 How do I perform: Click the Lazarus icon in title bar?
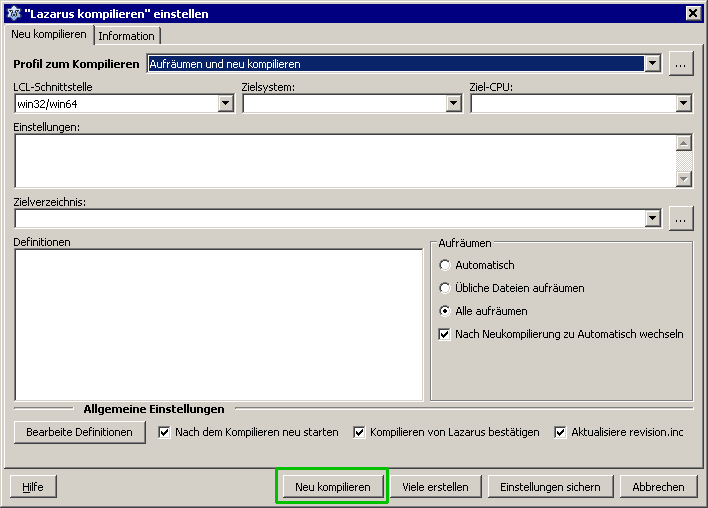pyautogui.click(x=13, y=12)
